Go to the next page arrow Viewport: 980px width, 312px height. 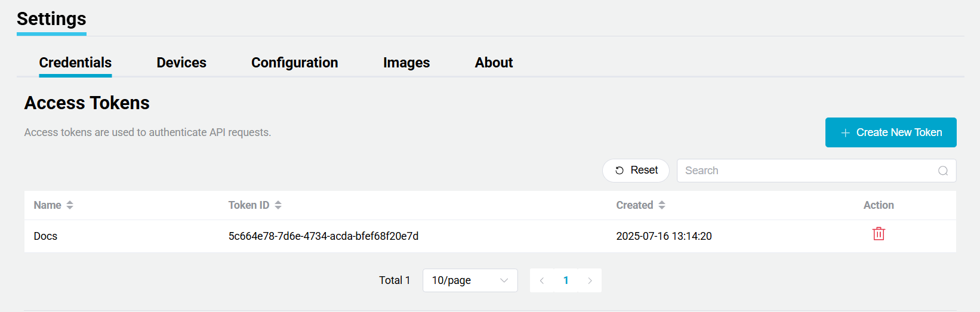(590, 280)
